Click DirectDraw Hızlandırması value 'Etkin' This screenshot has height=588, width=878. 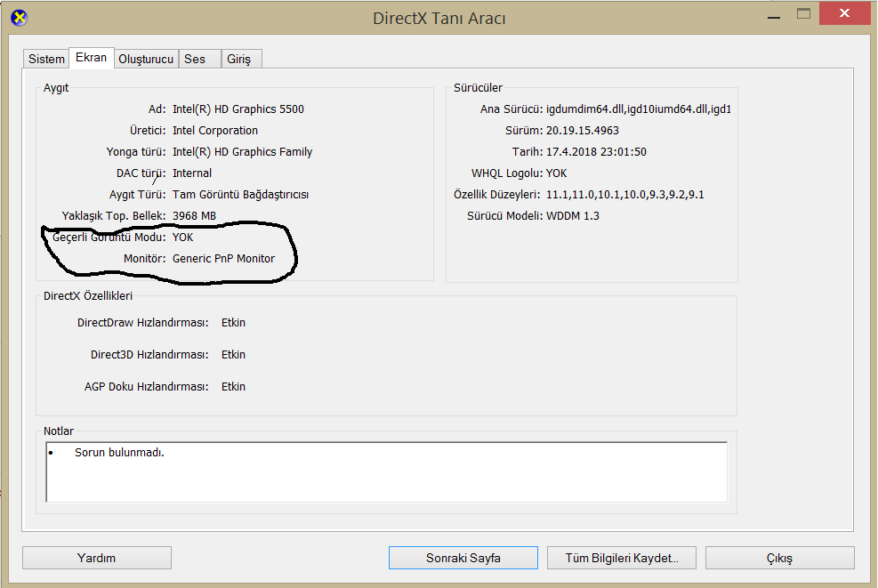click(233, 323)
